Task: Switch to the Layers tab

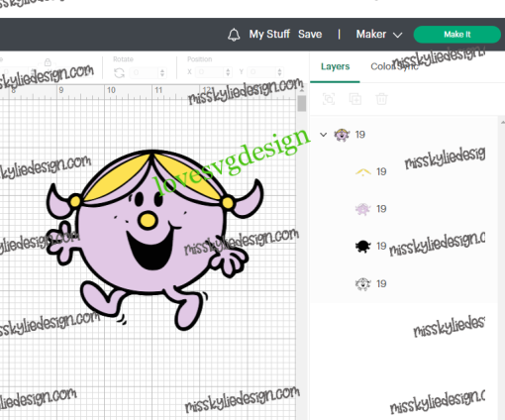Action: (335, 66)
